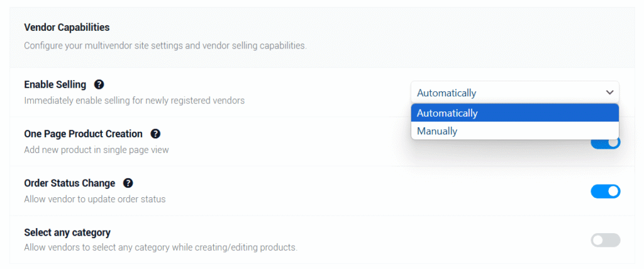Disable the Order Status Change switch
Viewport: 644px width, 269px height.
pos(605,191)
